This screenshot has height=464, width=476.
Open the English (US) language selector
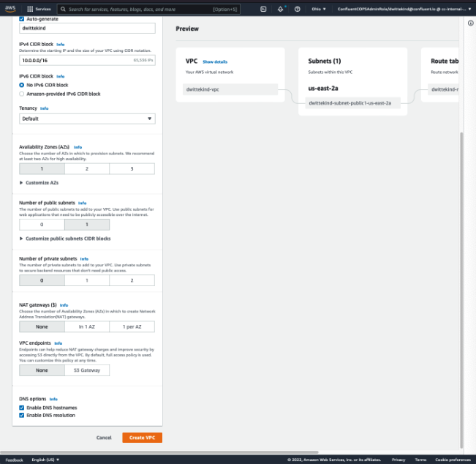click(45, 460)
